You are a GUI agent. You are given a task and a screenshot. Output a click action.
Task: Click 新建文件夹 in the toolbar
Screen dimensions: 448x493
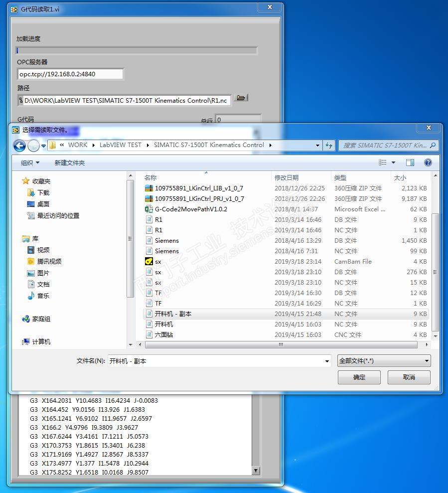pos(69,163)
